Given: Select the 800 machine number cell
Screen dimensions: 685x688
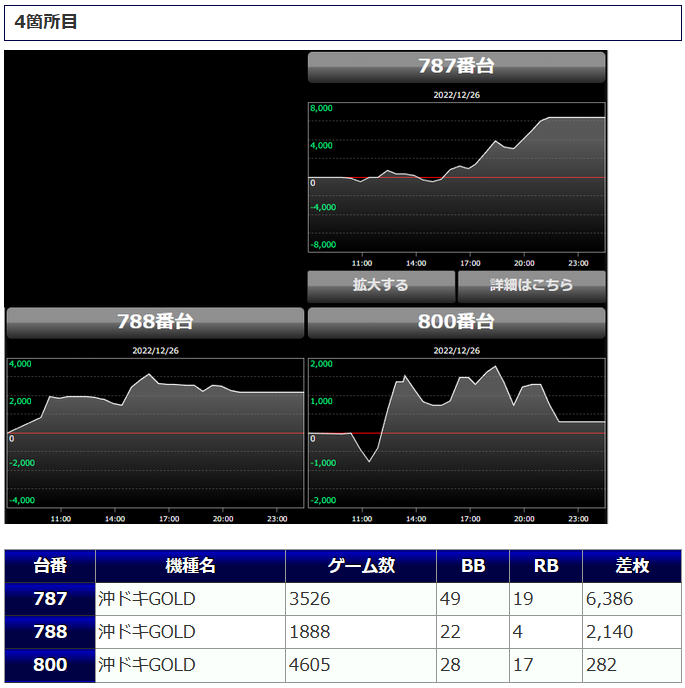Looking at the screenshot, I should [50, 665].
